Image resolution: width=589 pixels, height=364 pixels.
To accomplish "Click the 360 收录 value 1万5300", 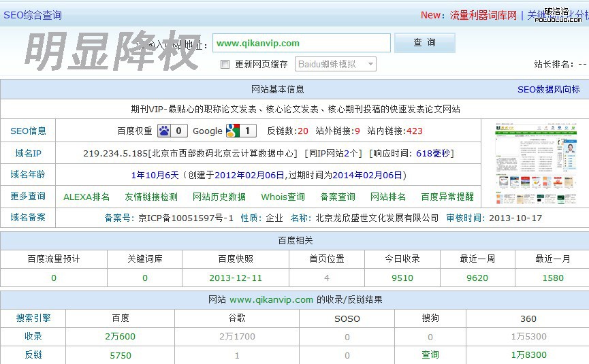I will [528, 337].
